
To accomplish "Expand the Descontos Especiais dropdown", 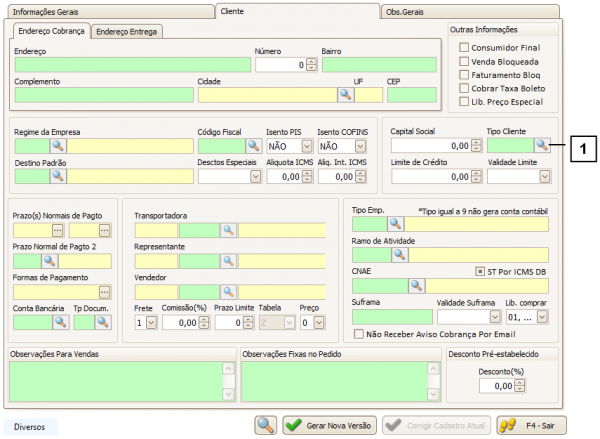I will click(x=256, y=177).
